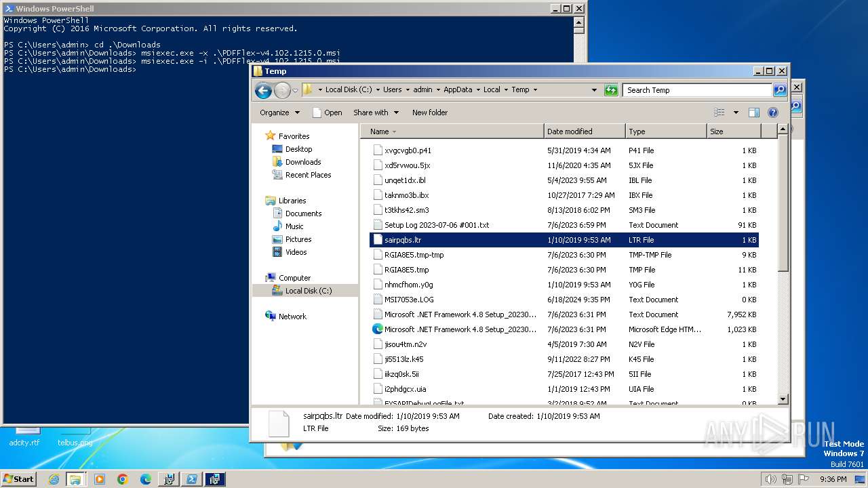Select file xd5rvwou.5jx
The height and width of the screenshot is (488, 868).
(407, 165)
